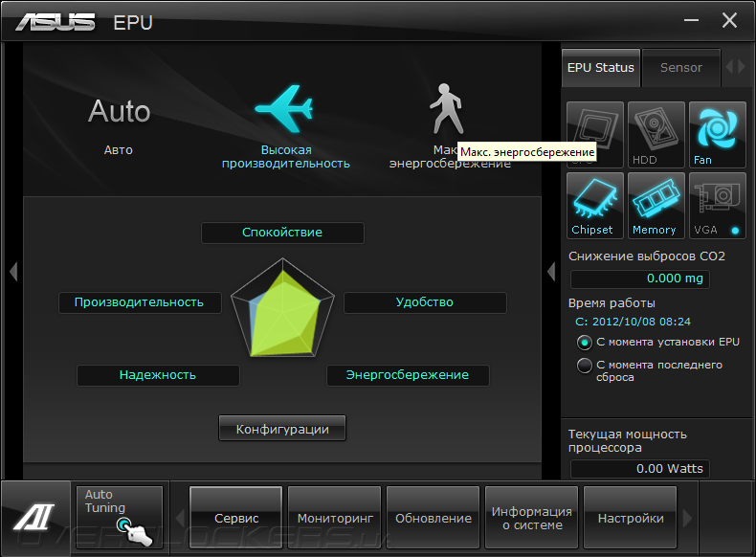Select 'С момента установки EPU' radio button

click(585, 343)
